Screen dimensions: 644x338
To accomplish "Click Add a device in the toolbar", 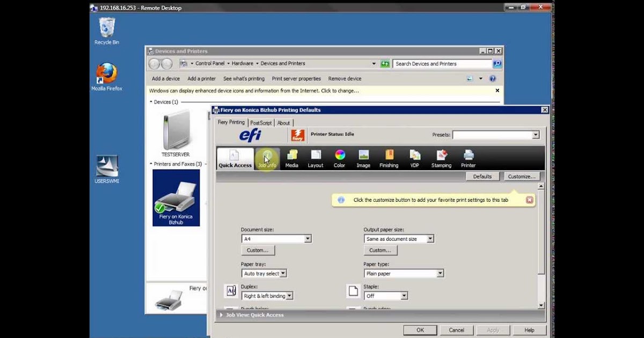I will [x=166, y=78].
